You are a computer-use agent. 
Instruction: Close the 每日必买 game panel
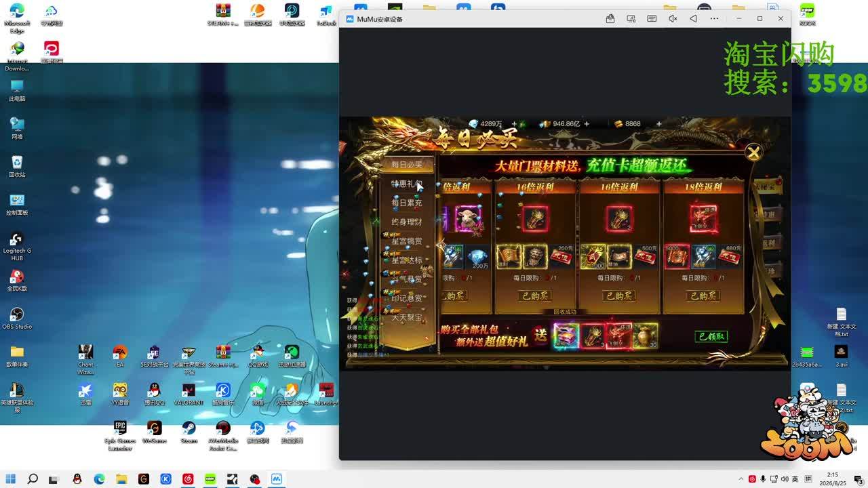753,153
